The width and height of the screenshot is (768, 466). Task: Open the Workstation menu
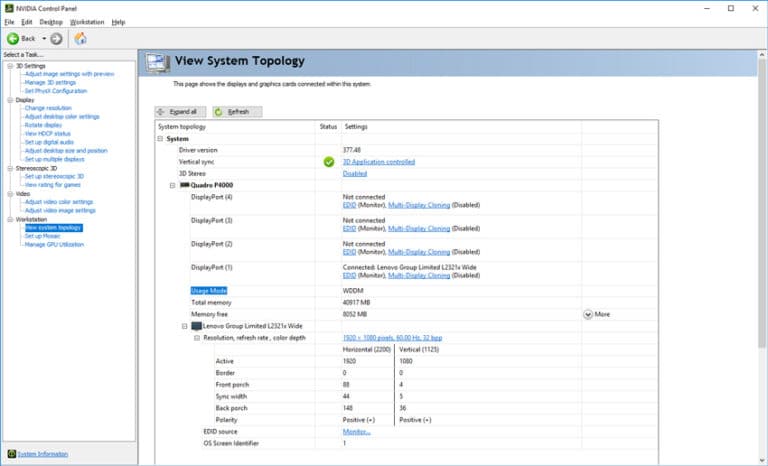coord(87,22)
